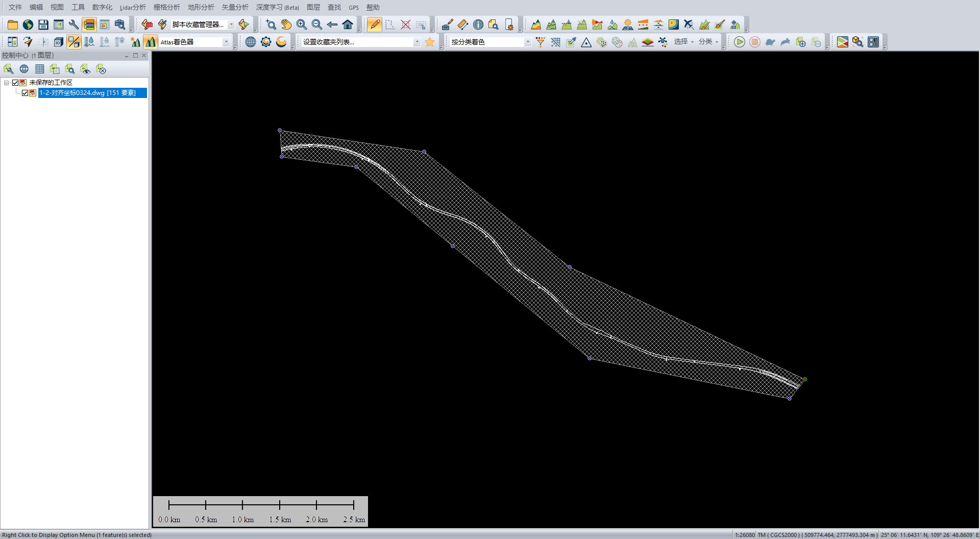Click the 分类 button in Lidar toolbar

pyautogui.click(x=708, y=42)
